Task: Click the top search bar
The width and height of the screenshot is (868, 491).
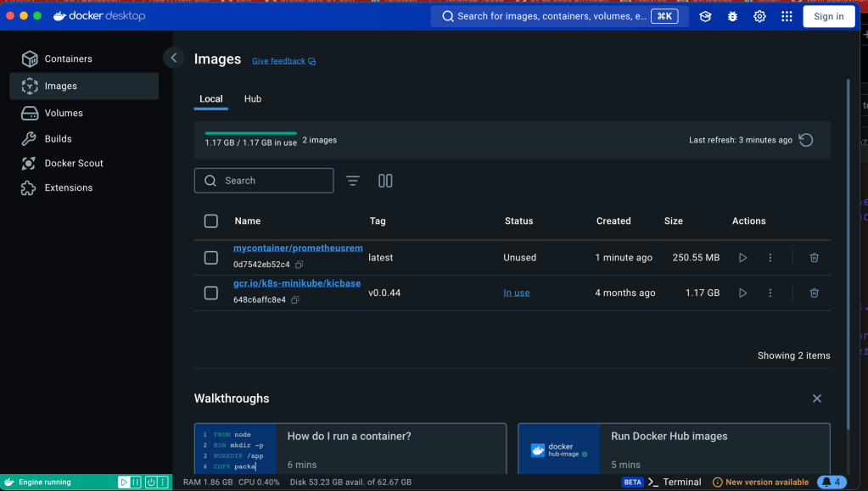Action: (560, 16)
